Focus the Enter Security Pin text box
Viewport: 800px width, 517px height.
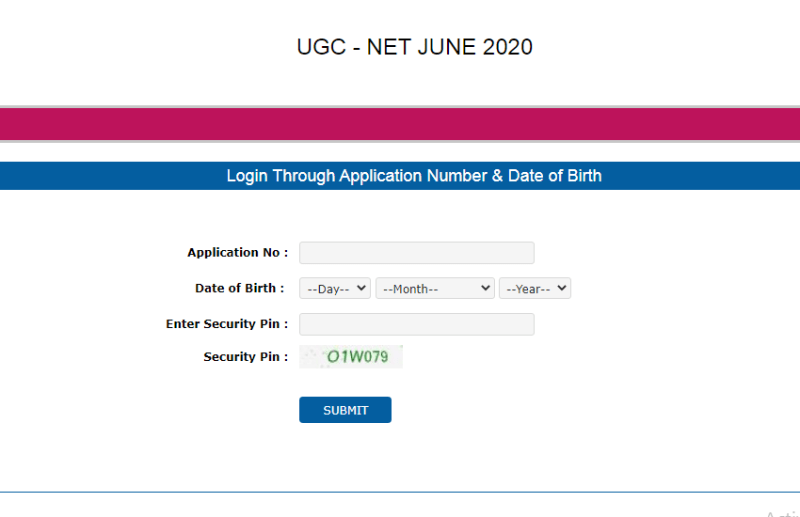point(416,324)
